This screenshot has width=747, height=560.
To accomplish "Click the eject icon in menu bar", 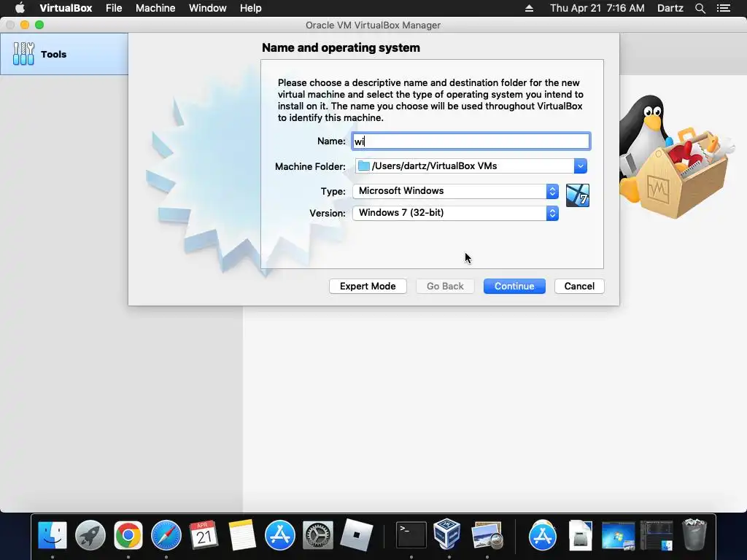I will pyautogui.click(x=529, y=8).
